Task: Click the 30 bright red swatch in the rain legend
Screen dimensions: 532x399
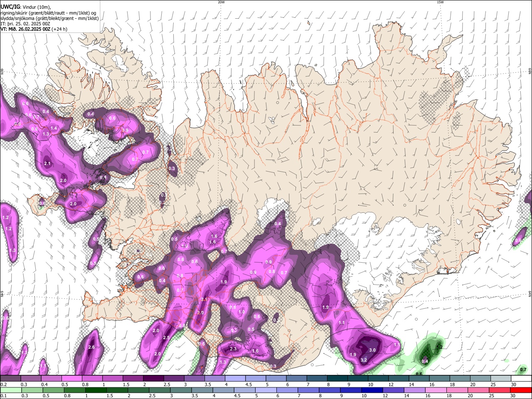Action: pyautogui.click(x=521, y=390)
